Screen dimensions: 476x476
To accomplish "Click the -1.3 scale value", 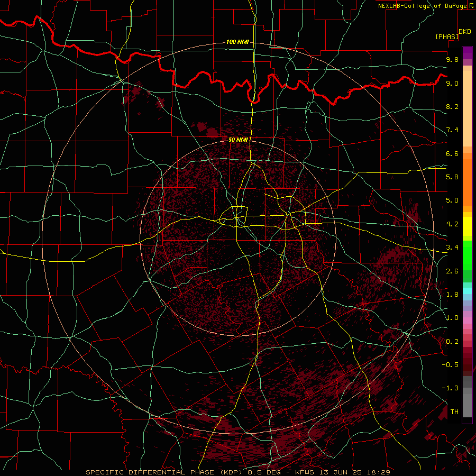I will (450, 388).
